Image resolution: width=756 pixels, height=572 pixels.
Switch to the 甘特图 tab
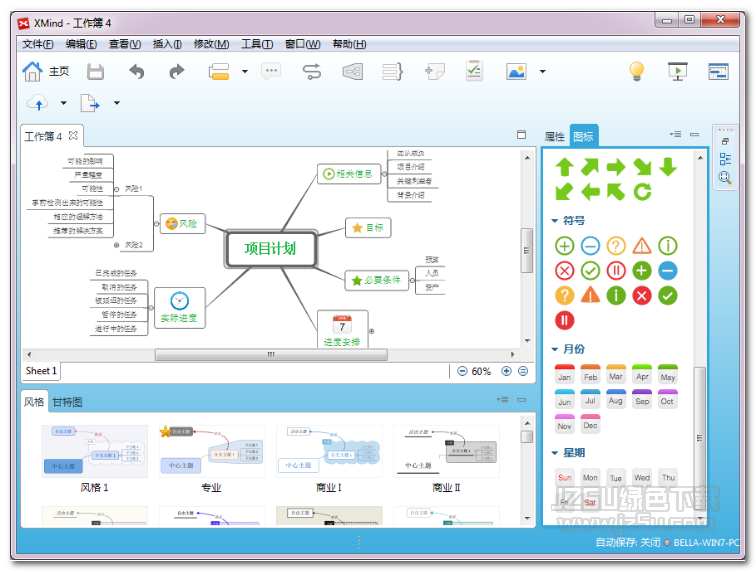(67, 402)
